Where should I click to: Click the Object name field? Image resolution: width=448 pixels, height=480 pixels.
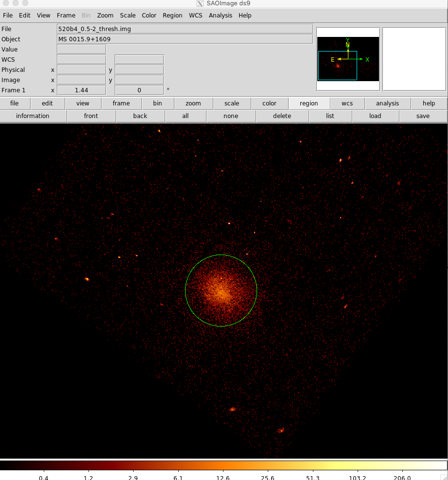click(185, 39)
